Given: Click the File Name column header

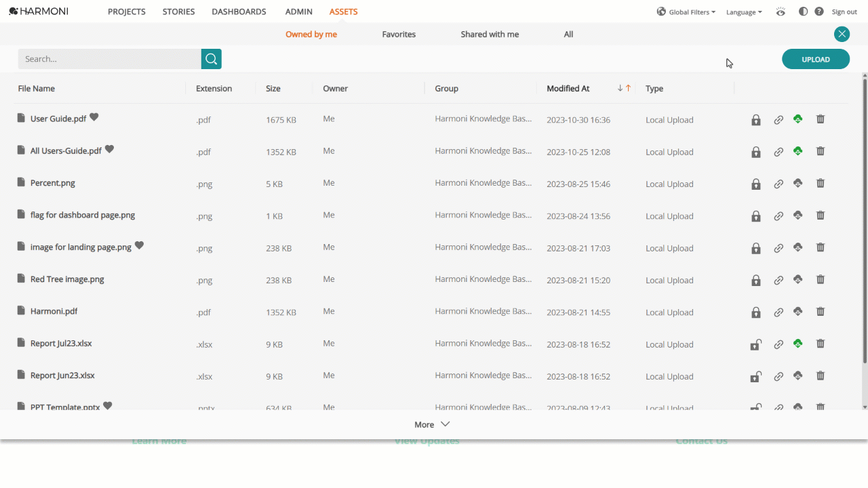Looking at the screenshot, I should (x=37, y=89).
